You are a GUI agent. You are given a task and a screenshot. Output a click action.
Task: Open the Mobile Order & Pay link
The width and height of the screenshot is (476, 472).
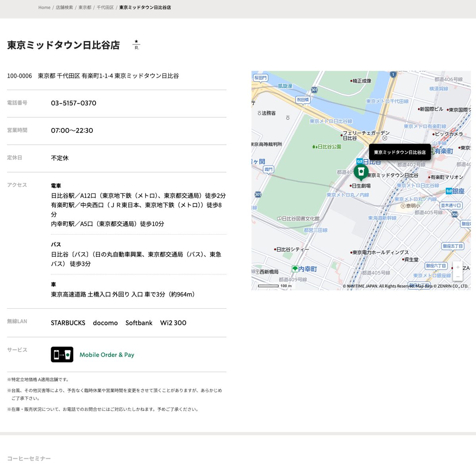click(107, 355)
